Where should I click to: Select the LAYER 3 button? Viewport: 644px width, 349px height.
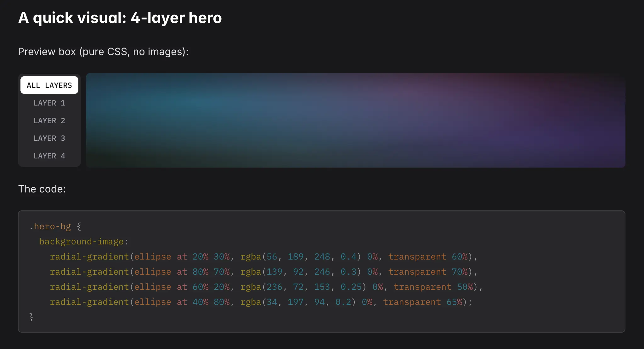49,138
